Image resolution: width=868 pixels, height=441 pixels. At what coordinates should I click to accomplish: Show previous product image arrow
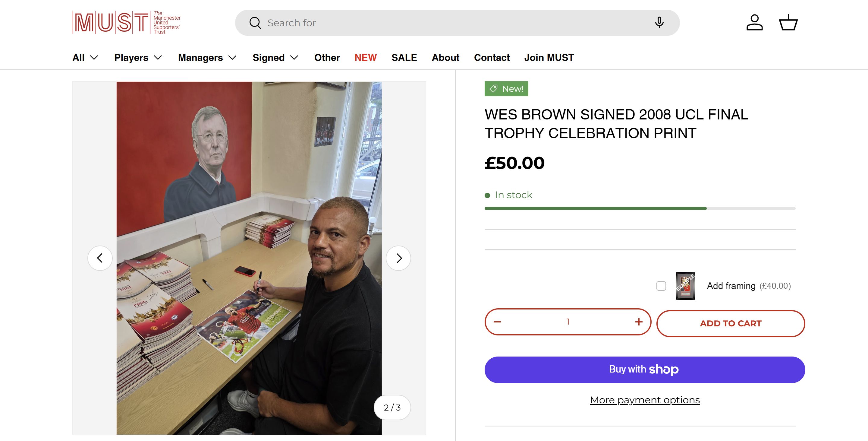tap(100, 258)
